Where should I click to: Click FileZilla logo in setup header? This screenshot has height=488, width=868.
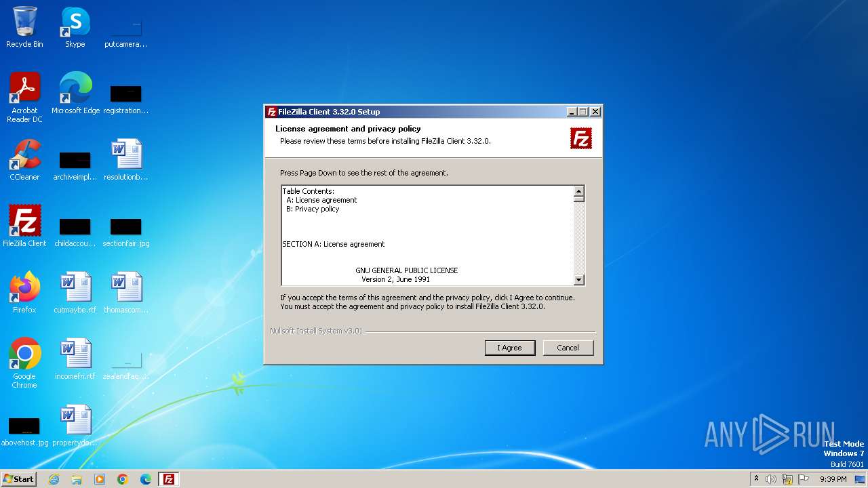tap(581, 138)
